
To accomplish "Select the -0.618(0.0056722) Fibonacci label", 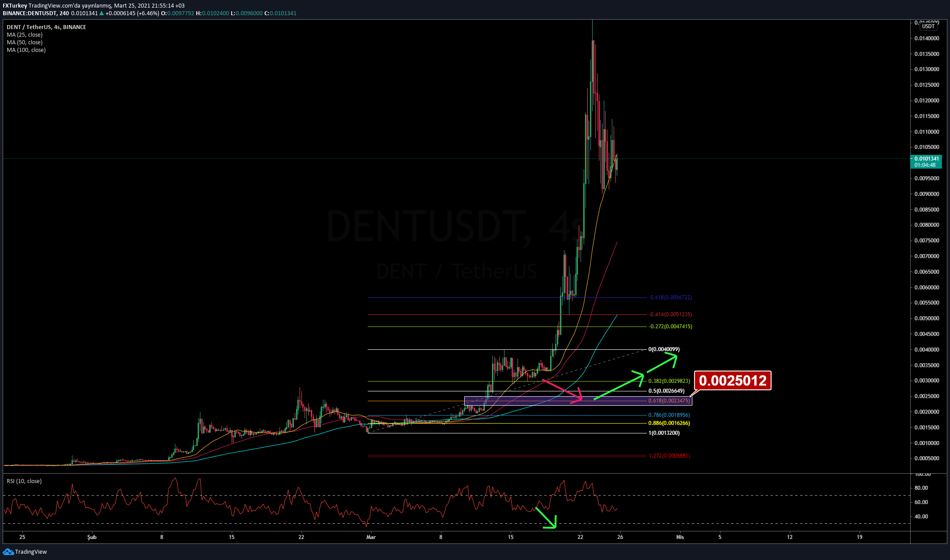I will coord(670,297).
